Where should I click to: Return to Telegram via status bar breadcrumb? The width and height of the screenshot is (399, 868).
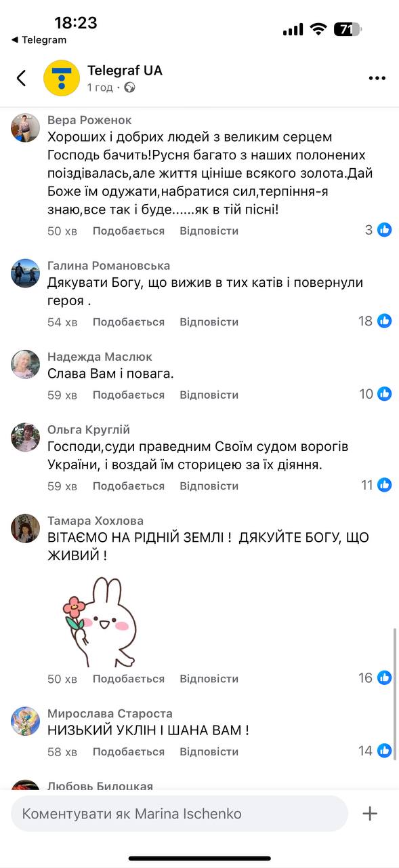pyautogui.click(x=39, y=40)
